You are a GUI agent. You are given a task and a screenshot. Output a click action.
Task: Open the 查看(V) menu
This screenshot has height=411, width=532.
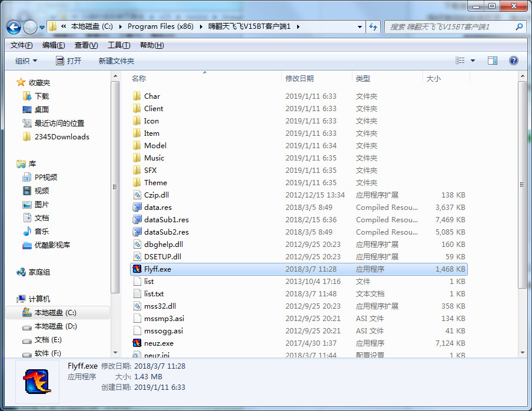coord(86,45)
